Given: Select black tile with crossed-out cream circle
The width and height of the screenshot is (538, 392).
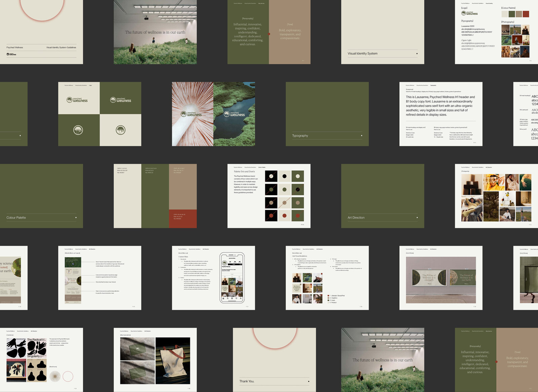Looking at the screenshot, I should [271, 176].
